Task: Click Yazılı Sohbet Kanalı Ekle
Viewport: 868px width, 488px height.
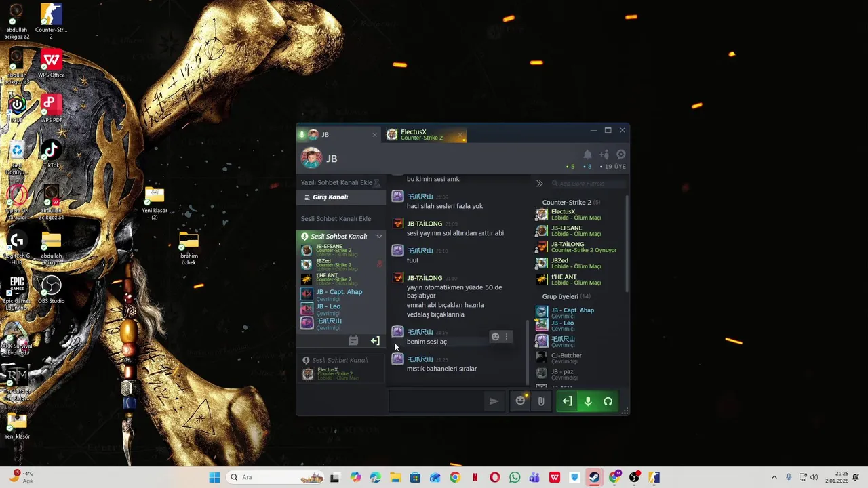Action: [x=337, y=183]
